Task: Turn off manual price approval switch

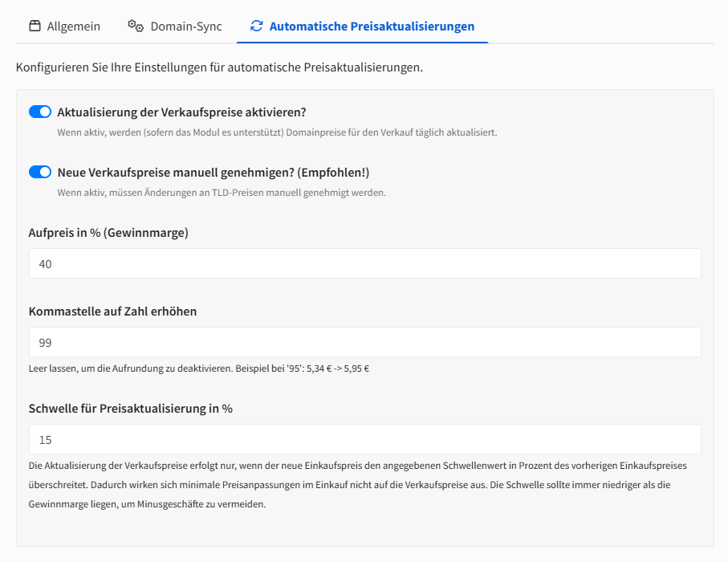Action: (40, 172)
